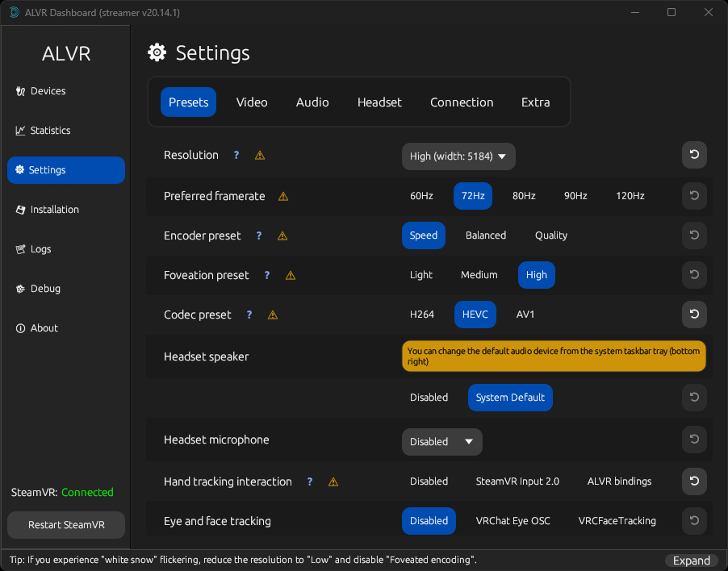This screenshot has height=571, width=728.
Task: Set foveation preset to Light
Action: (421, 274)
